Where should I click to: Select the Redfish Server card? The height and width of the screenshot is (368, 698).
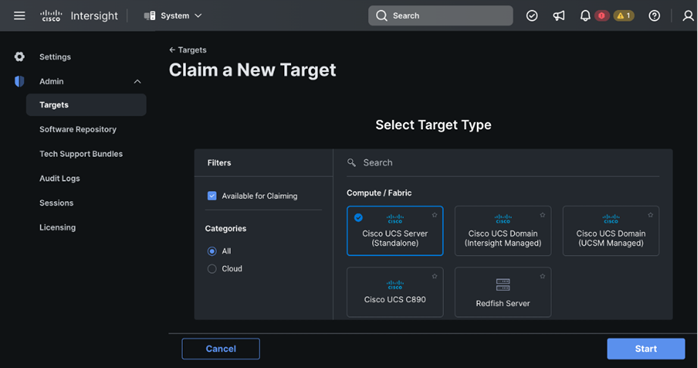point(503,292)
